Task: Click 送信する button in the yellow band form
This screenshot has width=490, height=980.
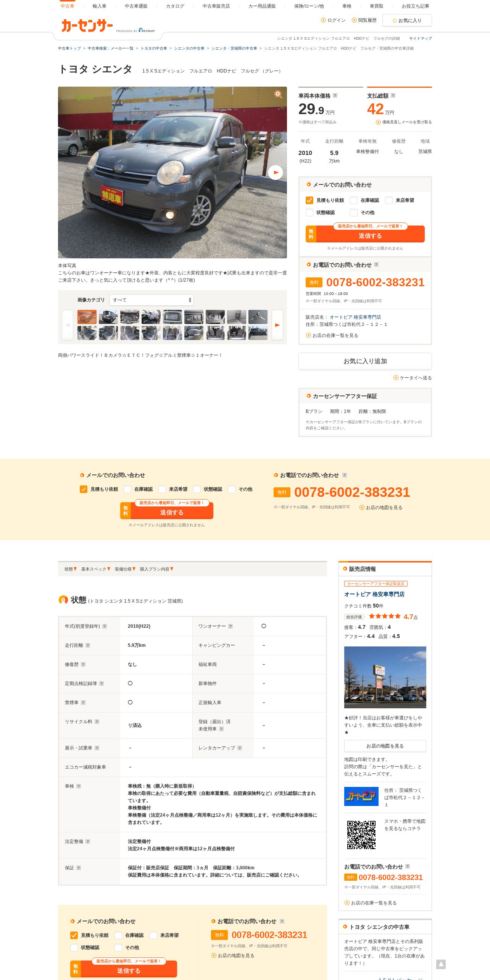Action: 167,511
